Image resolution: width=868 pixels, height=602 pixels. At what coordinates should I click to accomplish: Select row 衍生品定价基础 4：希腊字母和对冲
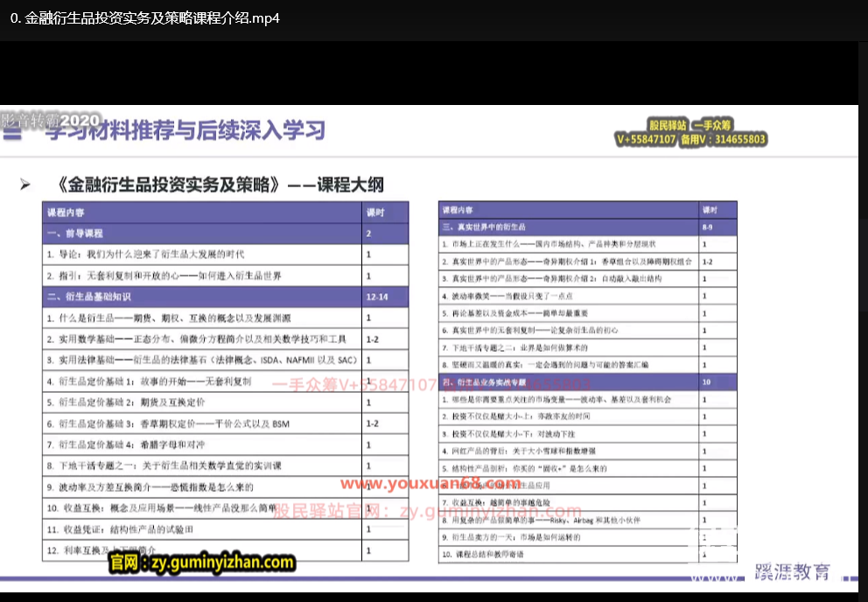click(x=225, y=444)
